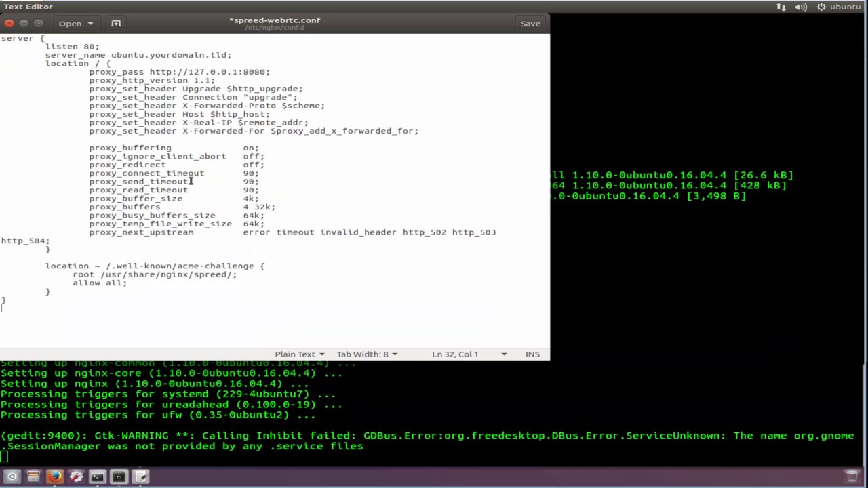
Task: Open the Firefox browser from the launcher
Action: 54,476
